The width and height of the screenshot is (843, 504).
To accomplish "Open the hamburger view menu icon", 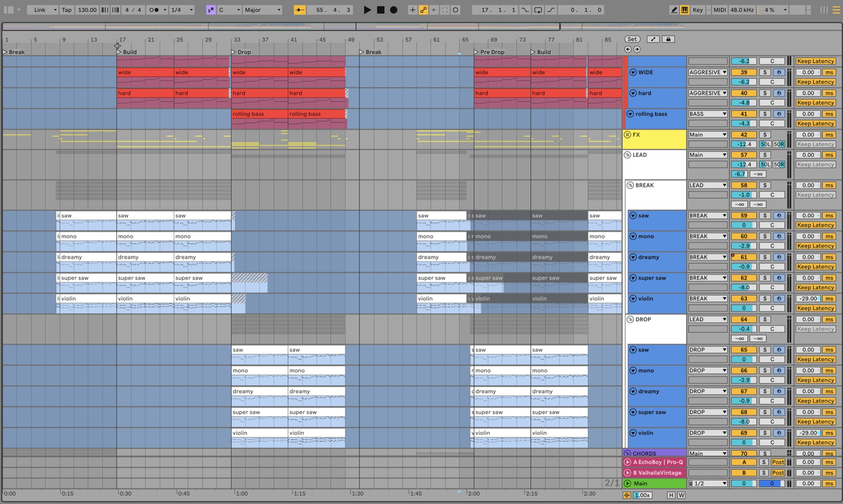I will [x=836, y=10].
